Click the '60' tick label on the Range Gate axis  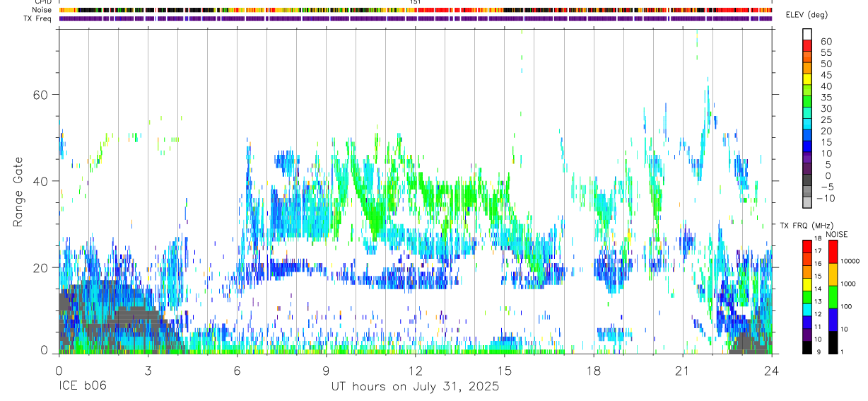[42, 94]
